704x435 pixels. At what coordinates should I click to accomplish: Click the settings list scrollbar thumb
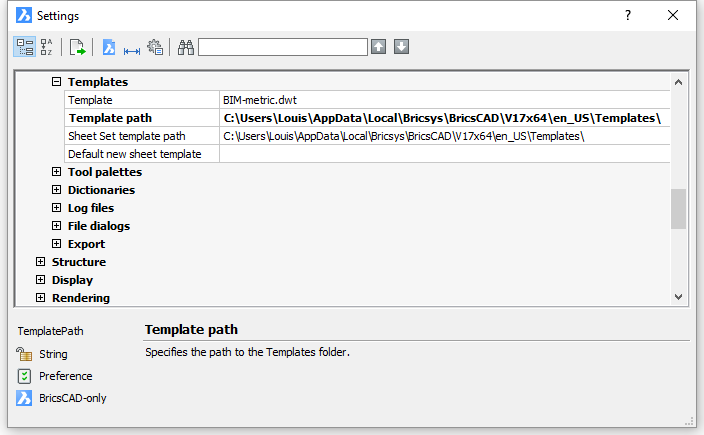pos(678,209)
